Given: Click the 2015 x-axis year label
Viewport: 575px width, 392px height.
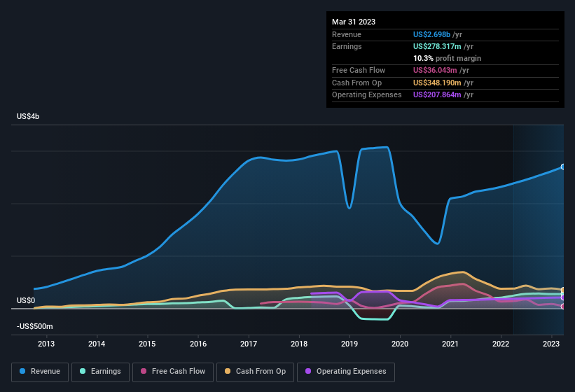Looking at the screenshot, I should (x=147, y=344).
